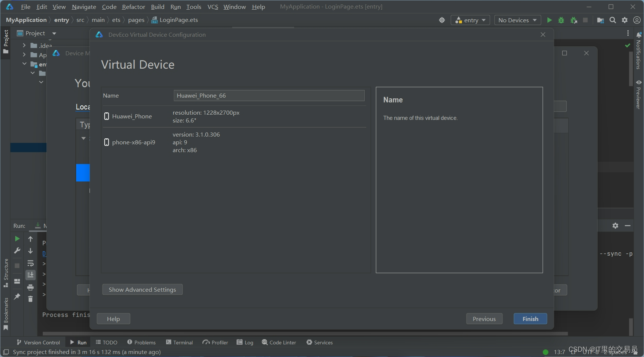The height and width of the screenshot is (357, 644).
Task: Click the wrench icon in Run panel
Action: click(x=17, y=250)
